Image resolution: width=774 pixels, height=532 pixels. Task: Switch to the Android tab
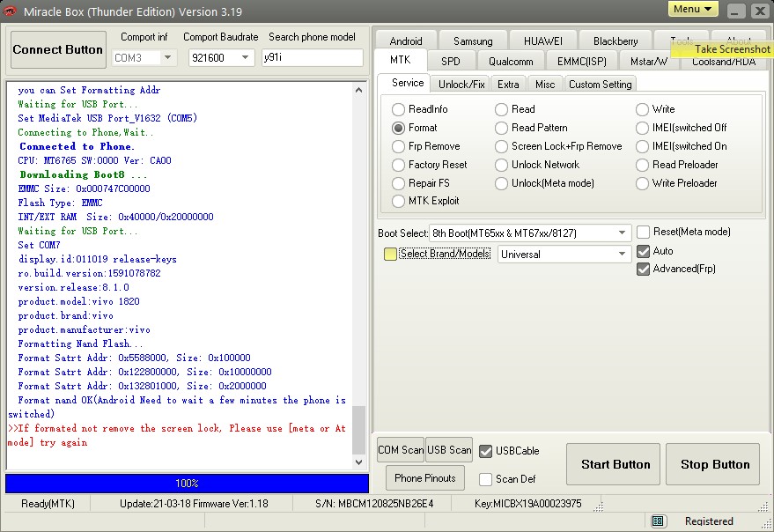tap(406, 41)
